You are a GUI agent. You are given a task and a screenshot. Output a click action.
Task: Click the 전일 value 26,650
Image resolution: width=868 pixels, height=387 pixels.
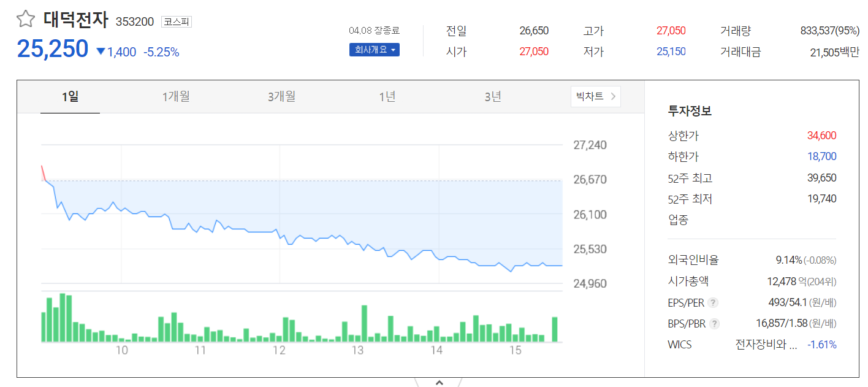click(534, 31)
